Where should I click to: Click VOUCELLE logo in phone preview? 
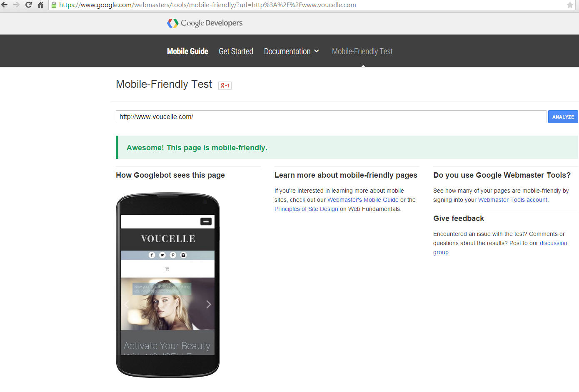[x=168, y=239]
